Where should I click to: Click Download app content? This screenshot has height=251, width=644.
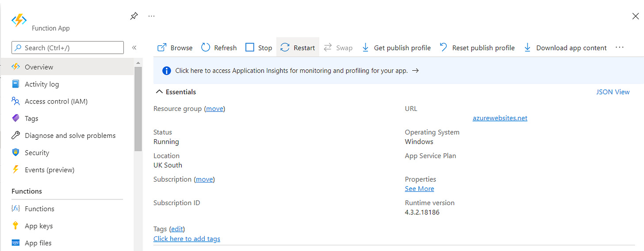(565, 48)
